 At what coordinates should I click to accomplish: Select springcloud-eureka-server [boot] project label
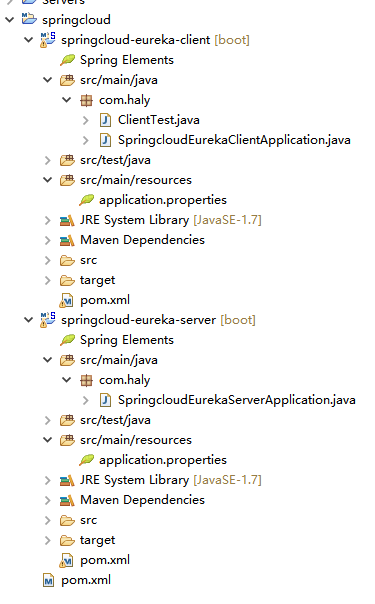158,320
